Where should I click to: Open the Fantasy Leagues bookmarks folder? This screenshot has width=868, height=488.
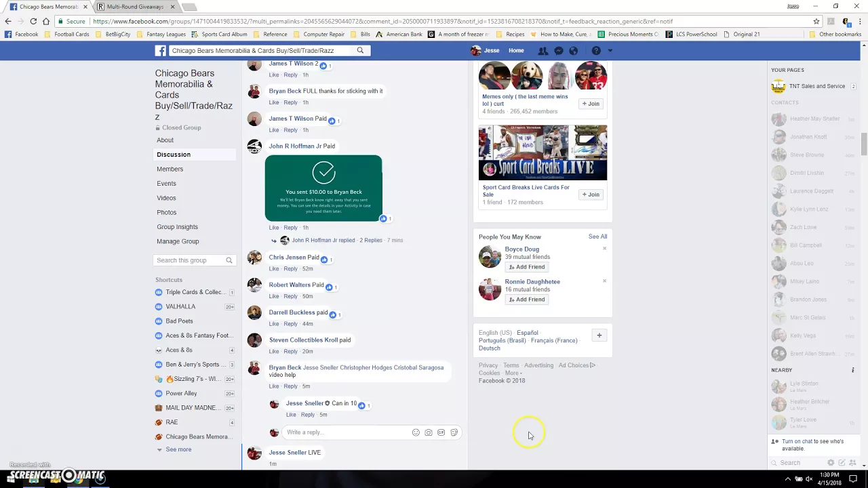coord(161,34)
